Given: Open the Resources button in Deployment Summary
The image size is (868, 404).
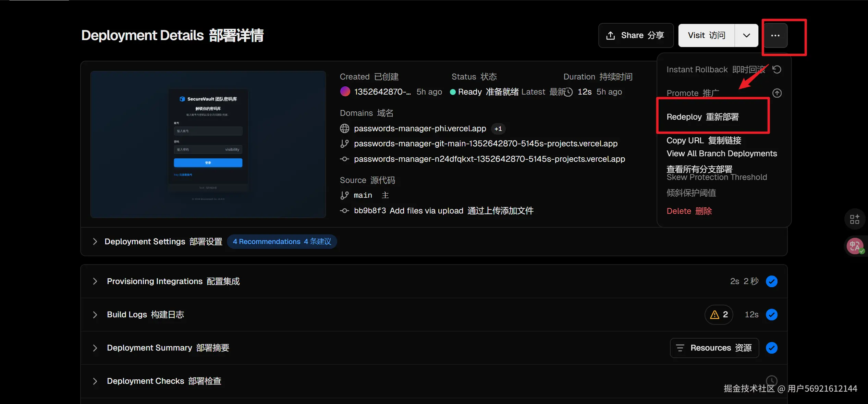Looking at the screenshot, I should 714,348.
